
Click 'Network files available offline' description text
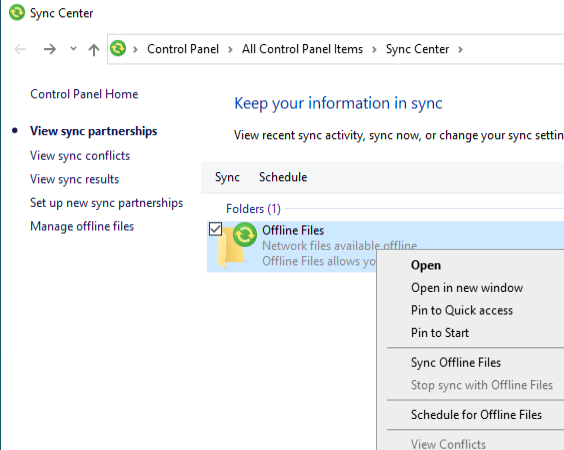(x=340, y=246)
